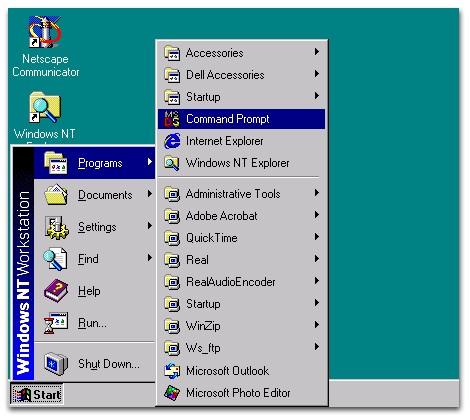Expand the Accessories submenu arrow
470x420 pixels.
[x=317, y=52]
